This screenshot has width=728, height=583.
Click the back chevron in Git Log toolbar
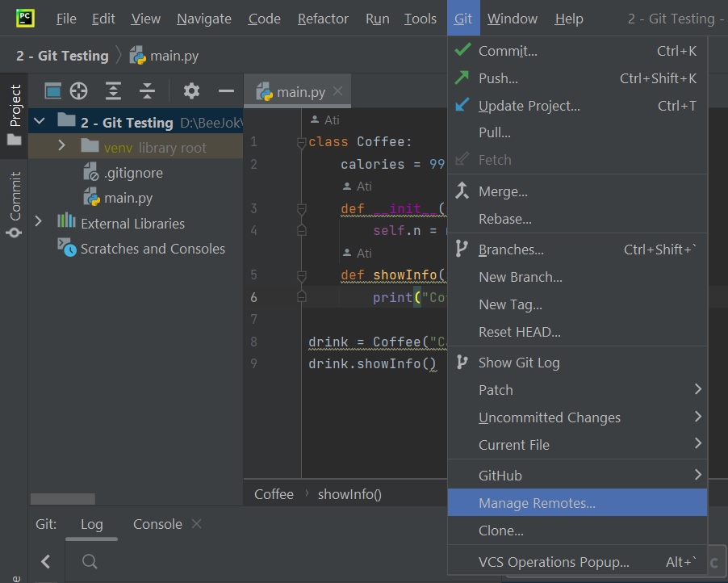point(46,561)
